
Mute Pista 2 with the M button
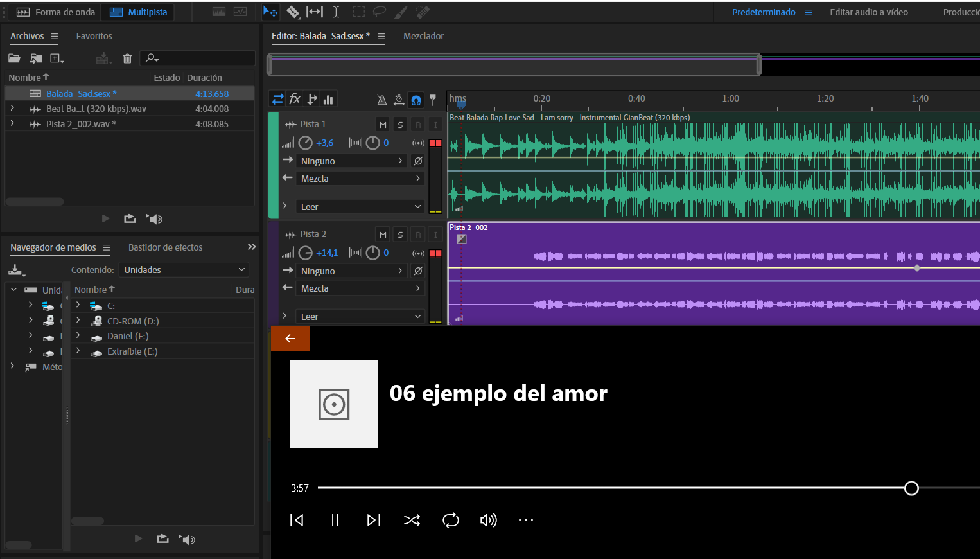[383, 235]
